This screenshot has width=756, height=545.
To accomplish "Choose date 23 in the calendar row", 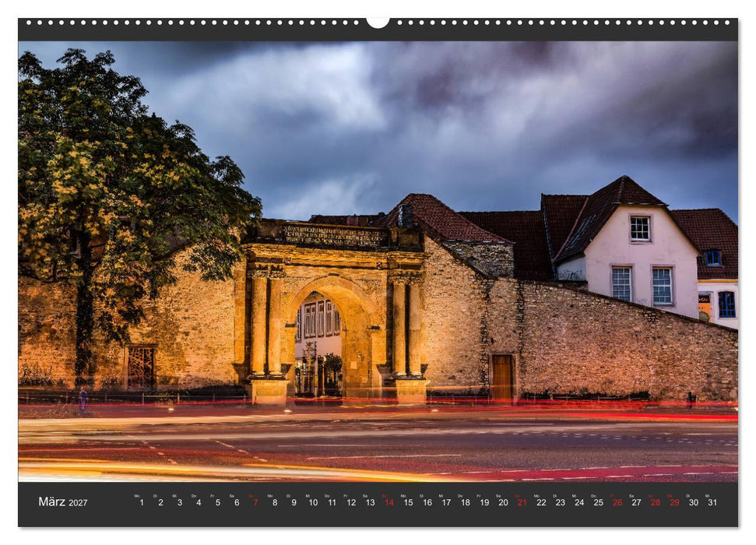I will (561, 502).
